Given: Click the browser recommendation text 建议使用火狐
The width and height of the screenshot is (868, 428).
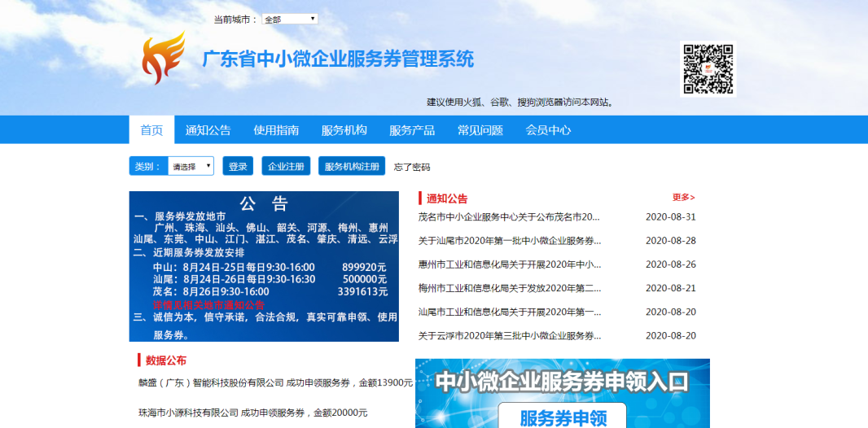Looking at the screenshot, I should tap(520, 103).
